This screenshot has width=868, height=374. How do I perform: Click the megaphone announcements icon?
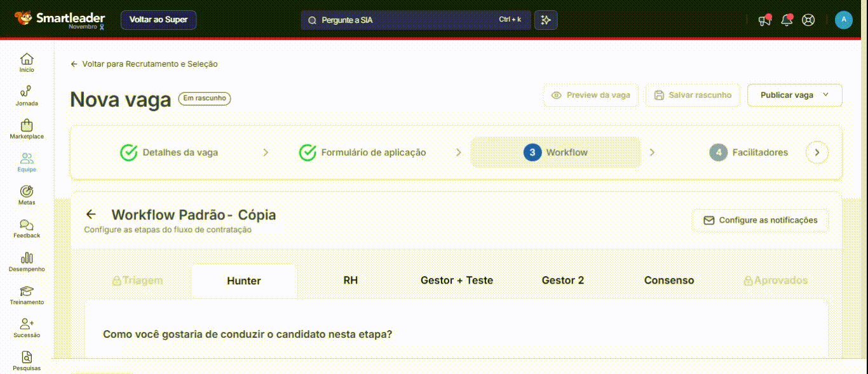click(764, 20)
